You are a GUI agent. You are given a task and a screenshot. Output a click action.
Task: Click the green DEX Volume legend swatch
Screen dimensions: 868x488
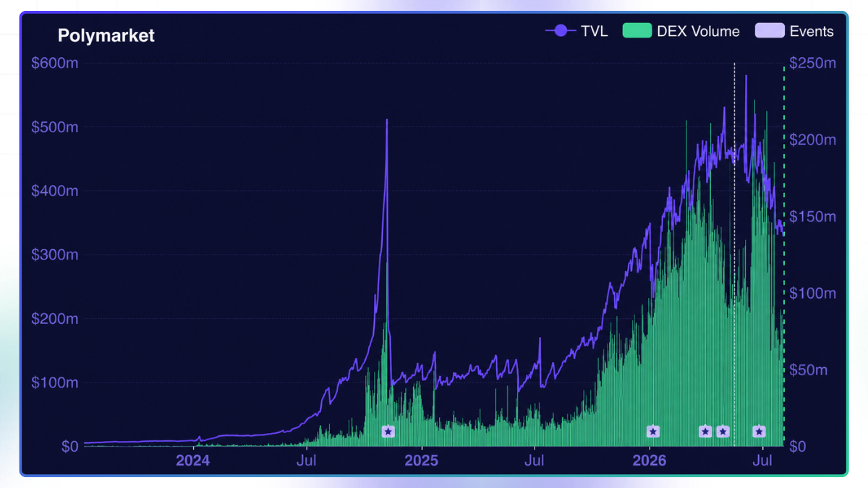637,31
